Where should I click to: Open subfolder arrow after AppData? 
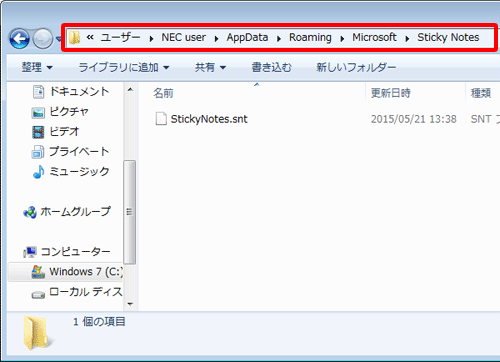(279, 39)
